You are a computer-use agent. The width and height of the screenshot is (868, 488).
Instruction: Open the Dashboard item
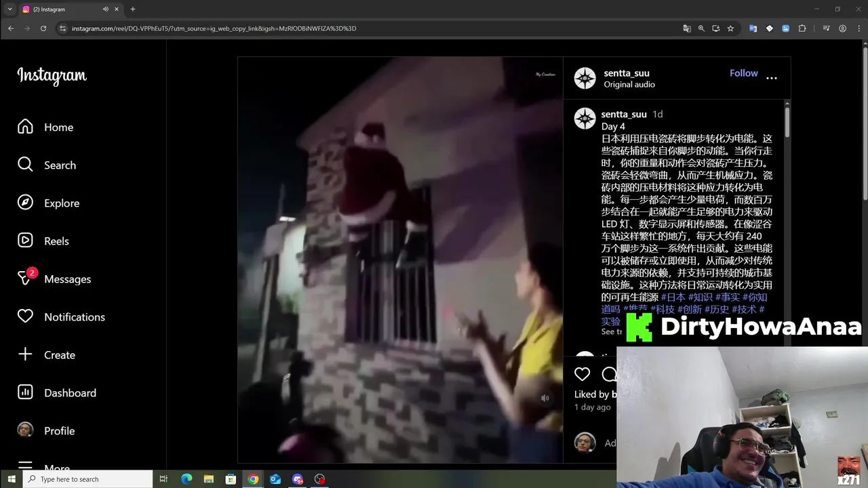click(57, 392)
